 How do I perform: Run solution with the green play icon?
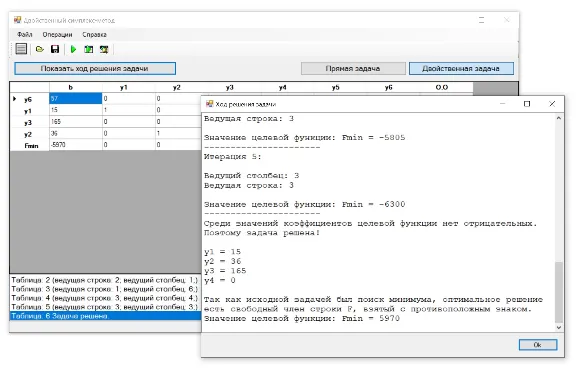point(73,49)
